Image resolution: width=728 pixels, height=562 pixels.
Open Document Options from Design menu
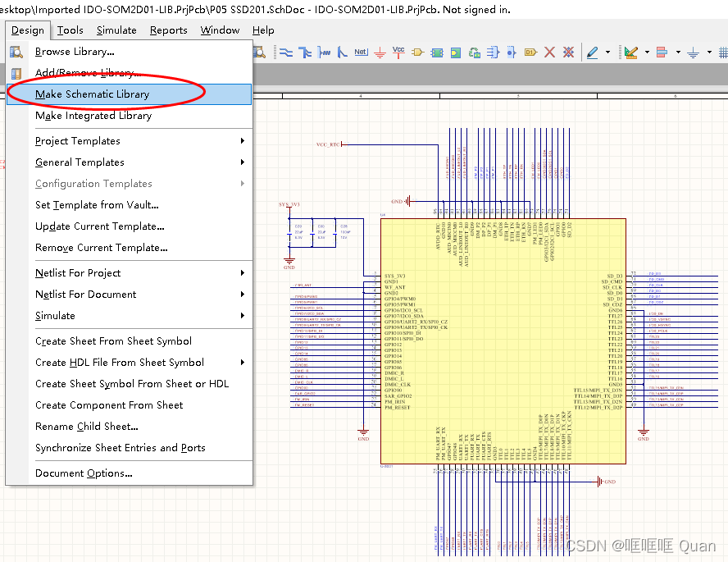[84, 473]
